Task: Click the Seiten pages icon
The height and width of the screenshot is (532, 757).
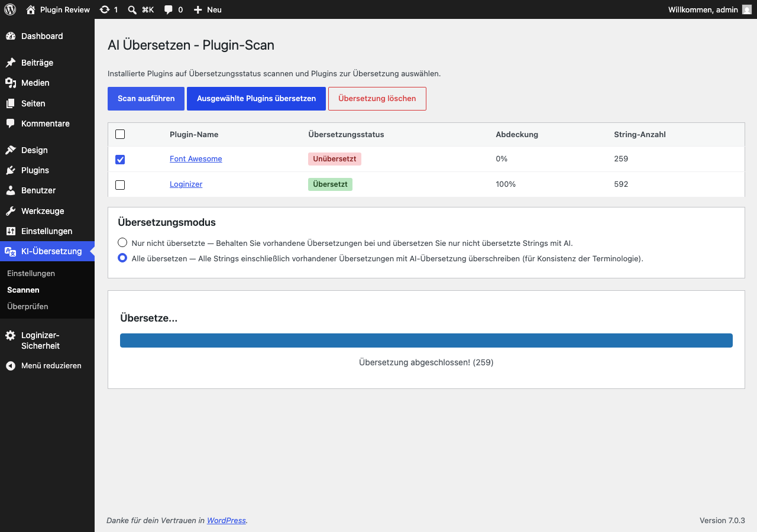Action: click(11, 103)
